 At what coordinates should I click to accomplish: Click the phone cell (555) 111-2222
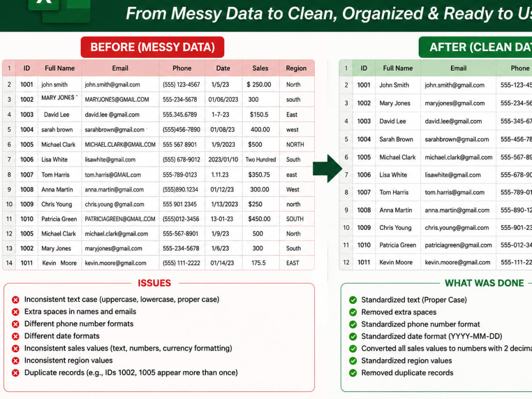(x=182, y=263)
